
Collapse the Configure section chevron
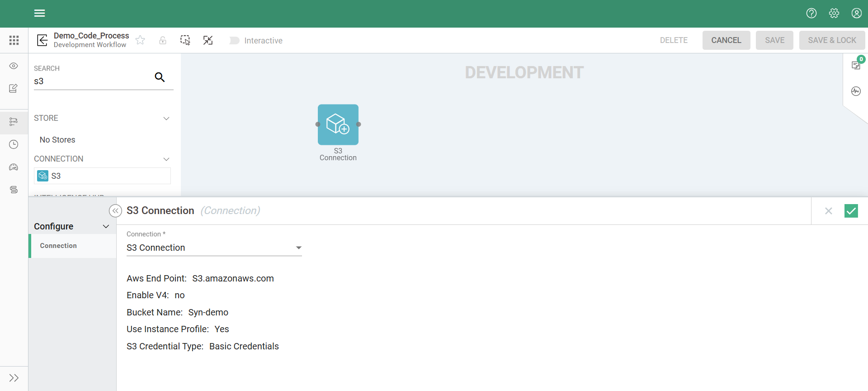tap(106, 226)
